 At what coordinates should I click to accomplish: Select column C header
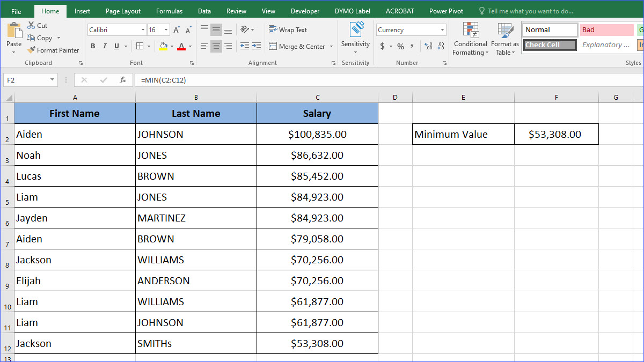(x=317, y=97)
